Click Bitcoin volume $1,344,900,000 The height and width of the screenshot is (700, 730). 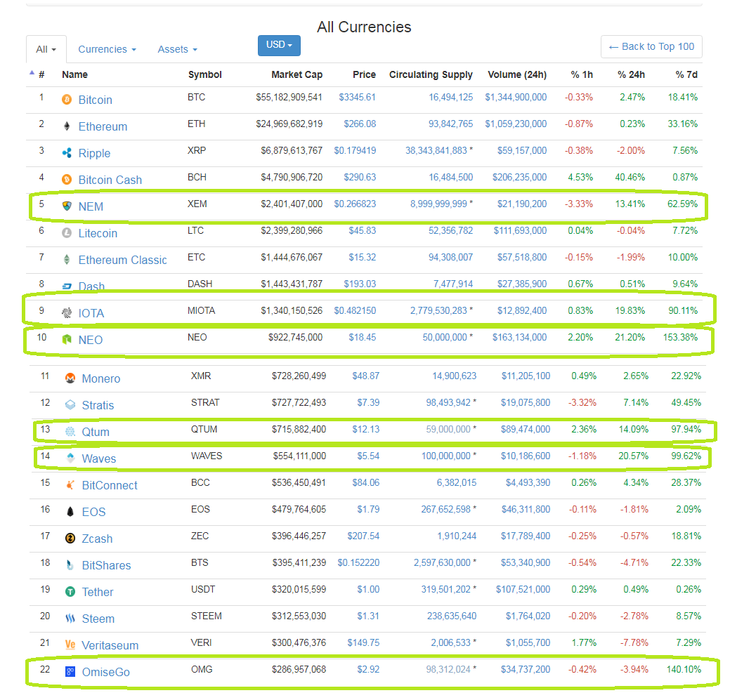pos(516,97)
